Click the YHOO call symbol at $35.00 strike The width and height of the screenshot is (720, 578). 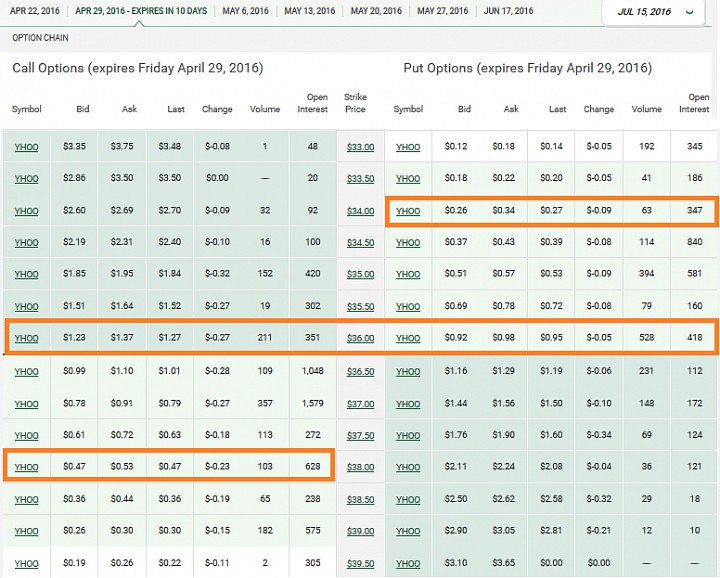(26, 275)
